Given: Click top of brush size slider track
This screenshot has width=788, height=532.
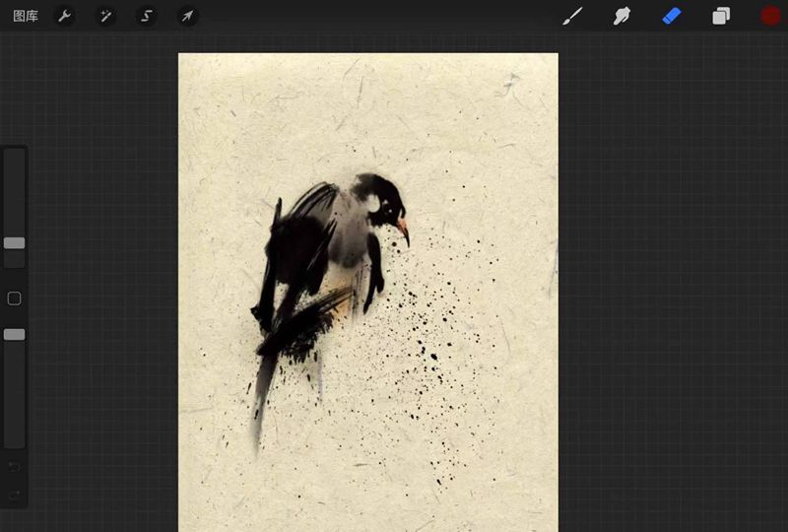Looking at the screenshot, I should pyautogui.click(x=14, y=158).
